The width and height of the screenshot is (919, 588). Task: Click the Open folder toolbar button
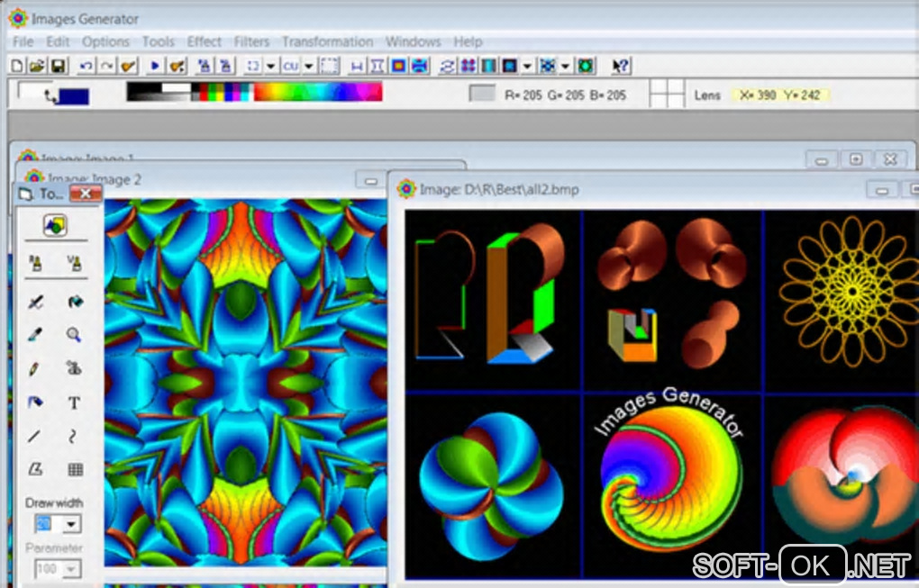[37, 66]
